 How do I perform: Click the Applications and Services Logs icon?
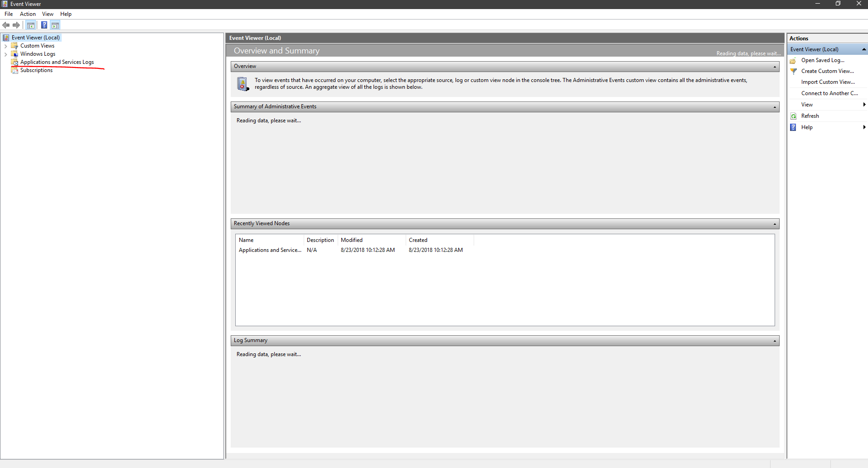pos(15,62)
